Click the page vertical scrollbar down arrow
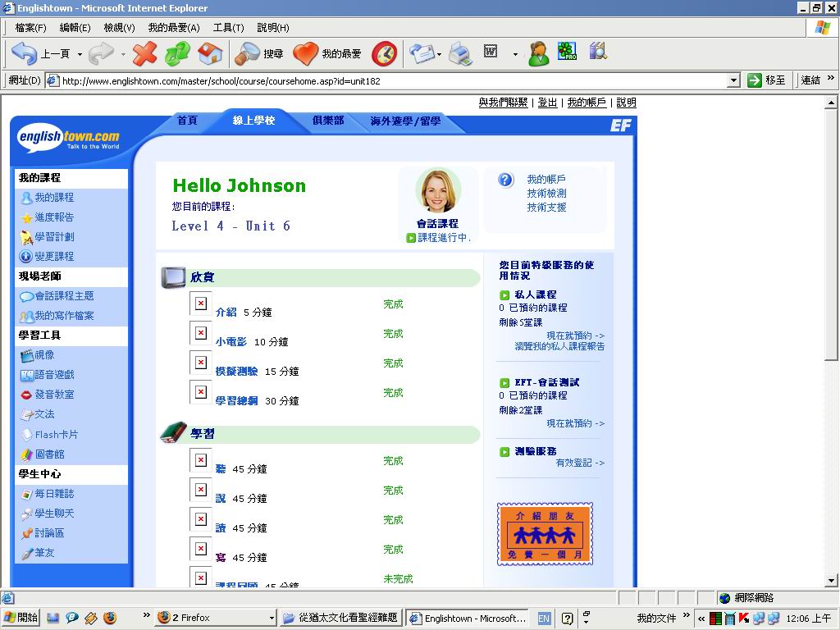Screen dimensions: 840x630 [x=831, y=581]
